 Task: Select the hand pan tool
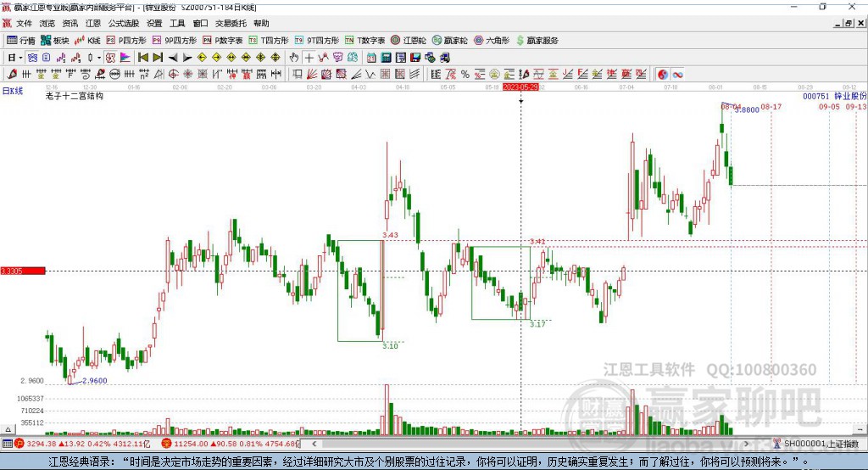click(293, 58)
